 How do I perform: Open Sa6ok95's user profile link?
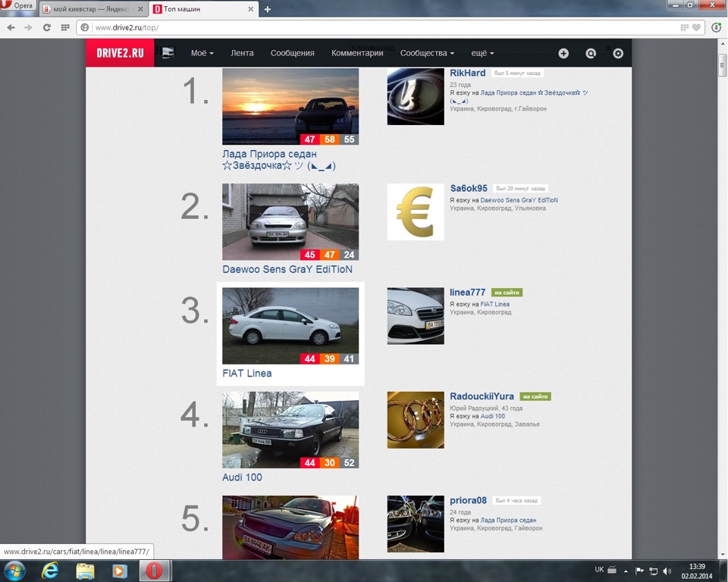click(x=469, y=188)
